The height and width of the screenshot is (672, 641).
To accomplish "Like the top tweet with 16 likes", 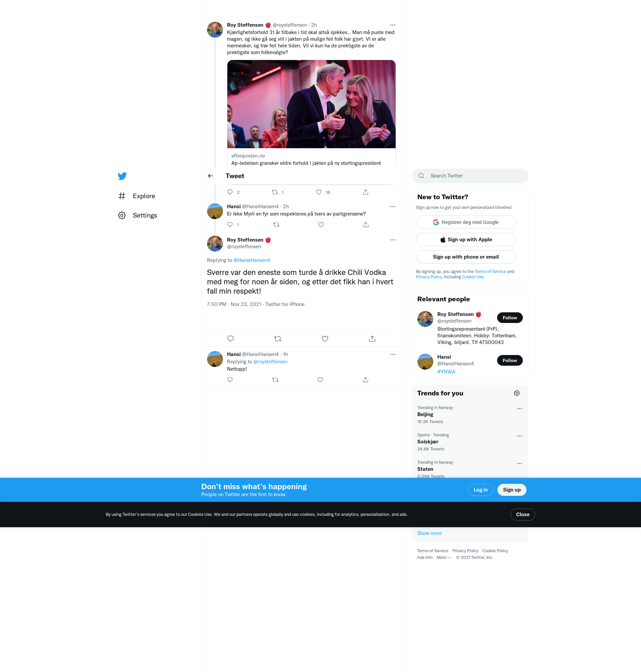I will pyautogui.click(x=318, y=192).
